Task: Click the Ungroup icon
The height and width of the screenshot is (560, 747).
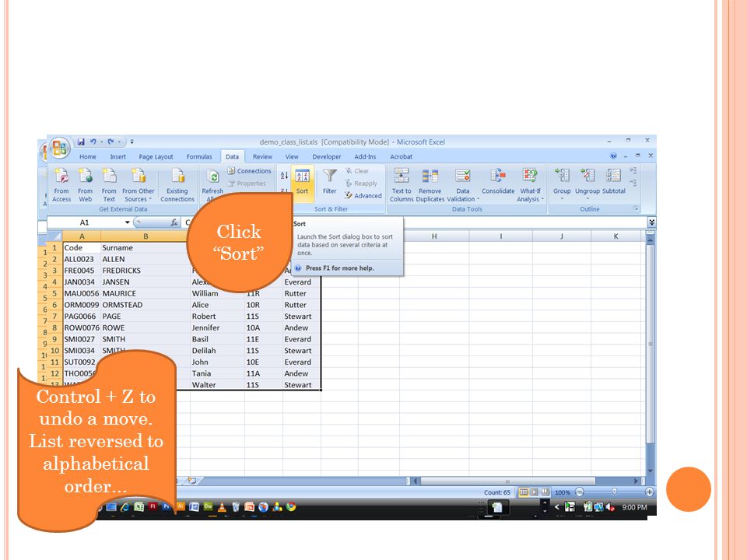Action: pos(587,175)
